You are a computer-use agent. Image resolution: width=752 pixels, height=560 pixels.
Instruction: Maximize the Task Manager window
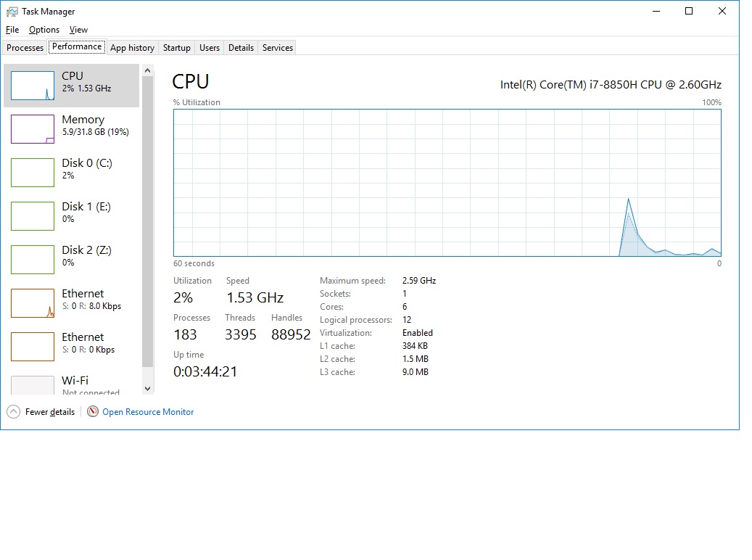coord(689,11)
